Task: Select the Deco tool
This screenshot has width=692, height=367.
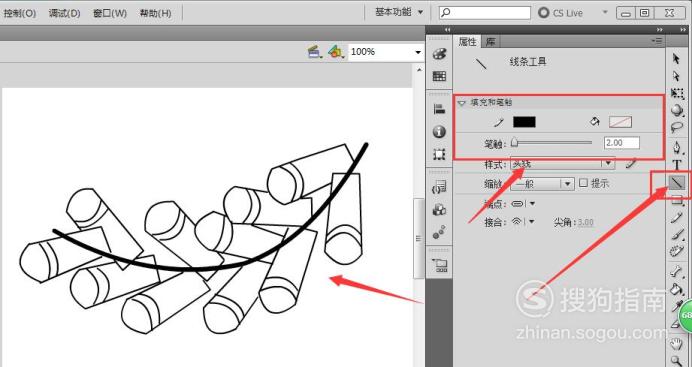Action: (x=676, y=252)
